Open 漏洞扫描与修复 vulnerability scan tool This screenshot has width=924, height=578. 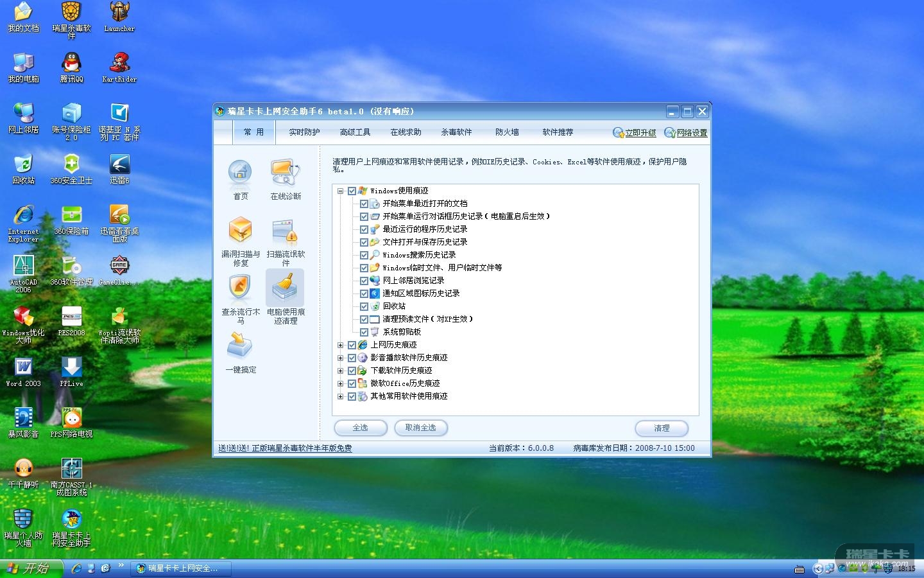(241, 241)
